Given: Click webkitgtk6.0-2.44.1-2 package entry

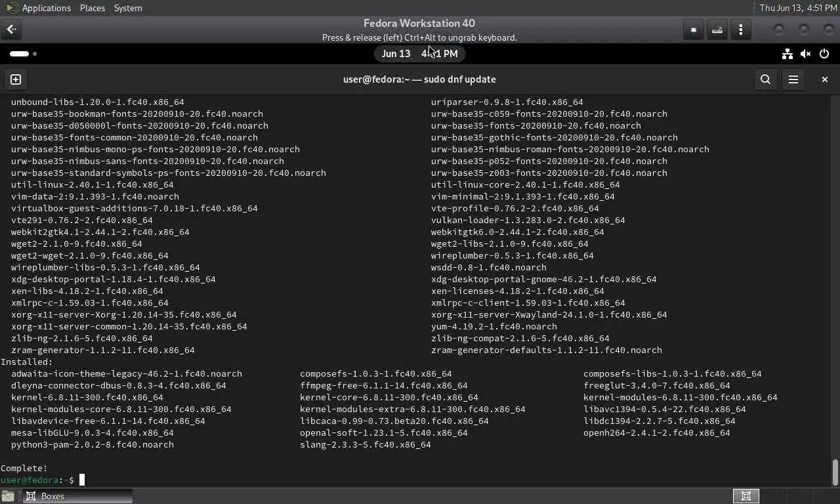Looking at the screenshot, I should (518, 232).
